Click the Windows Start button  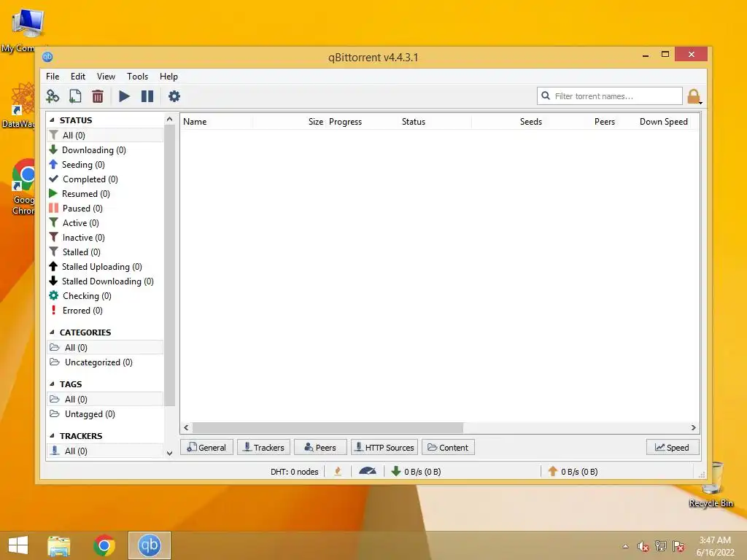click(x=18, y=545)
